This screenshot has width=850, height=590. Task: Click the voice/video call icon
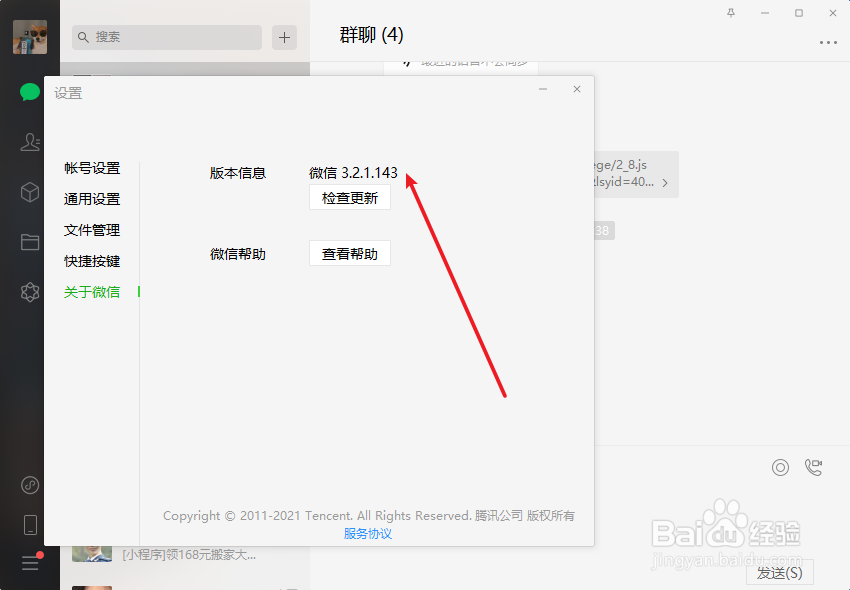(813, 467)
